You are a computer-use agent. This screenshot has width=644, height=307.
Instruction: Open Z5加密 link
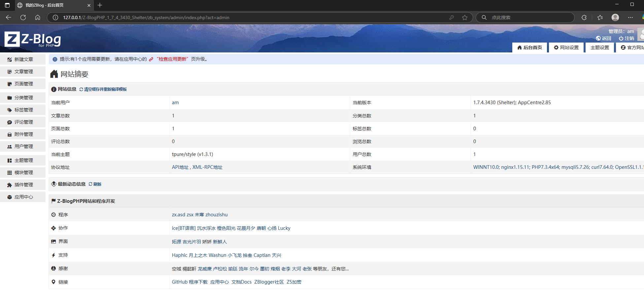(294, 282)
